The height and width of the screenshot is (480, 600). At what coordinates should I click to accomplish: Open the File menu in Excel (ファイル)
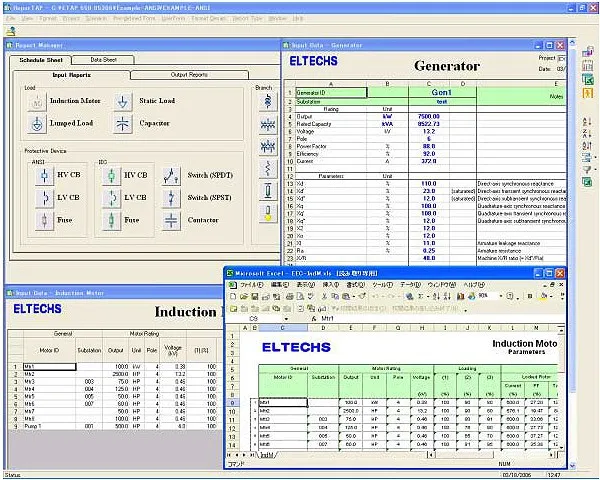251,285
